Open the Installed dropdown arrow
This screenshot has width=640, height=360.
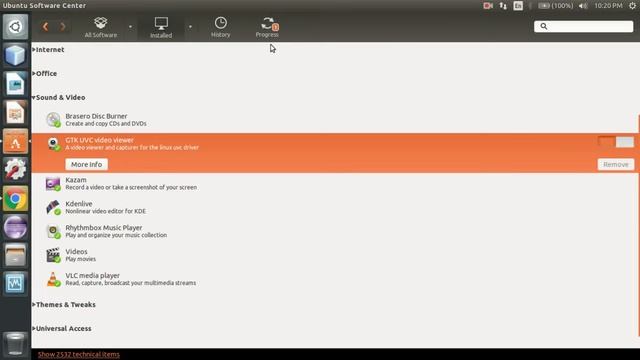[x=190, y=27]
